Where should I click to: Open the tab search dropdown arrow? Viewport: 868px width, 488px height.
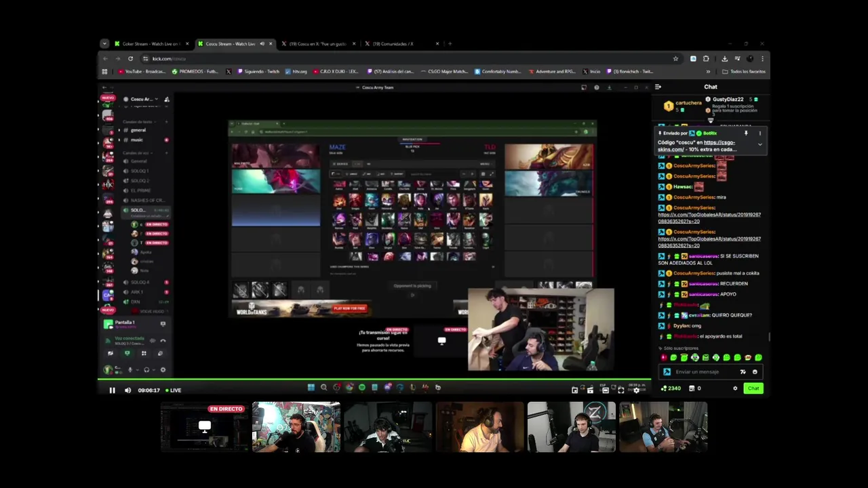click(x=104, y=44)
